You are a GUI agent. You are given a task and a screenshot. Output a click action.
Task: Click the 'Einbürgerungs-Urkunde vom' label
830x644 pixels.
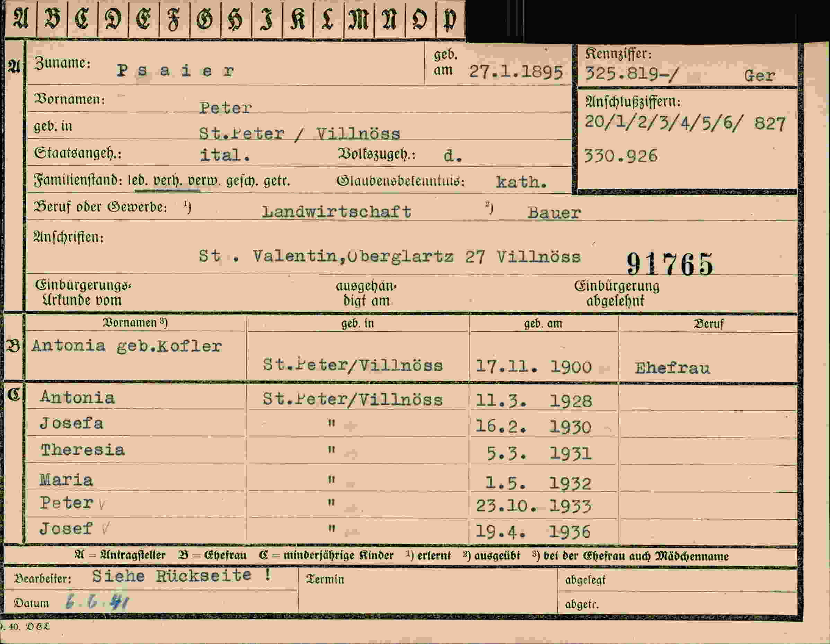click(x=83, y=293)
